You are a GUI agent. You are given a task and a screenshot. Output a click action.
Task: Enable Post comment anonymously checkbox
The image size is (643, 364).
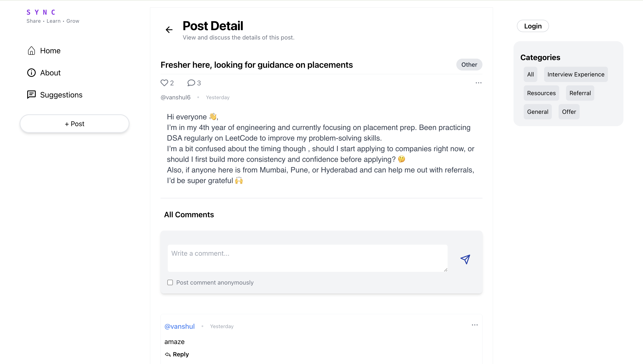click(170, 282)
